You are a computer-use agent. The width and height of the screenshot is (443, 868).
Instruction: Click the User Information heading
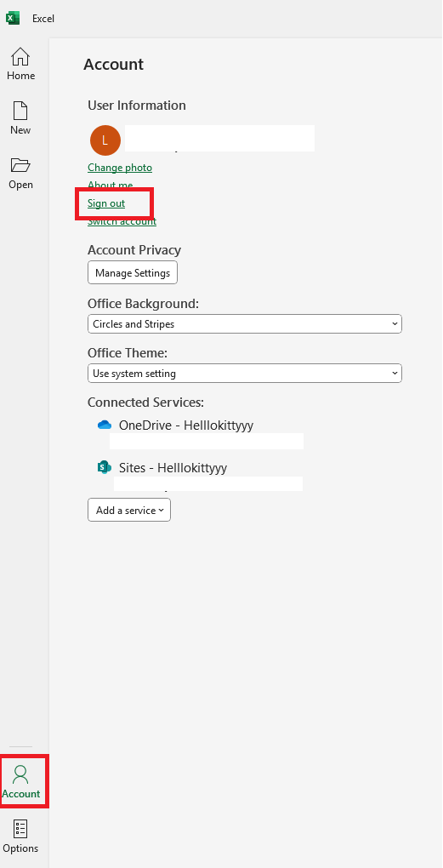[137, 106]
